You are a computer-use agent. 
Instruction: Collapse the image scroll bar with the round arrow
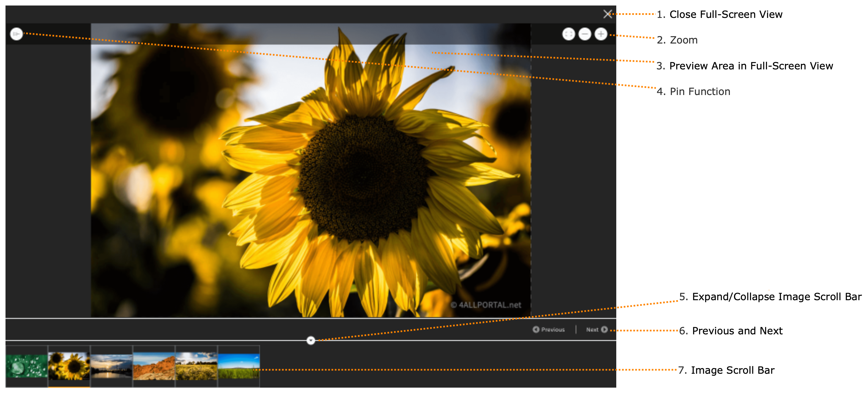[x=311, y=340]
